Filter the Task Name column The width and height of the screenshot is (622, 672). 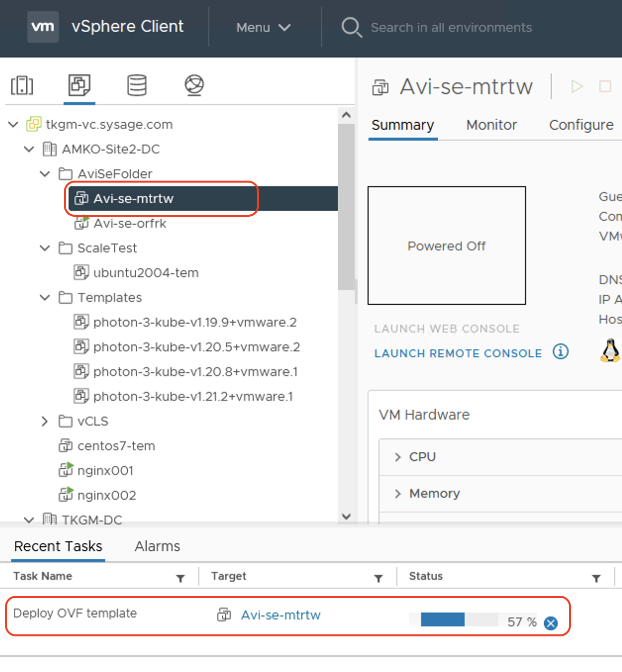[x=180, y=578]
